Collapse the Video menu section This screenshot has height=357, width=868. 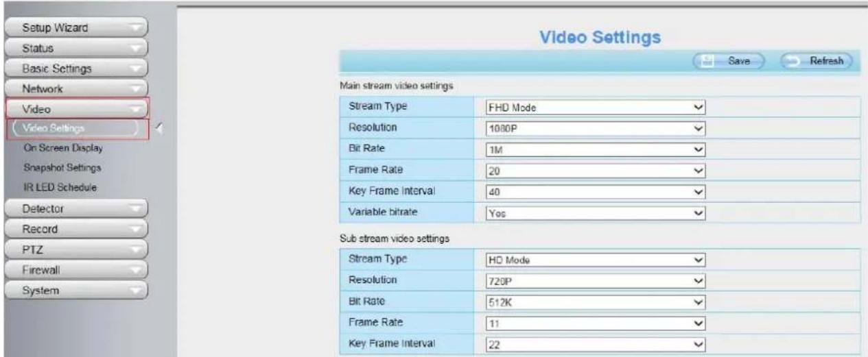[77, 108]
